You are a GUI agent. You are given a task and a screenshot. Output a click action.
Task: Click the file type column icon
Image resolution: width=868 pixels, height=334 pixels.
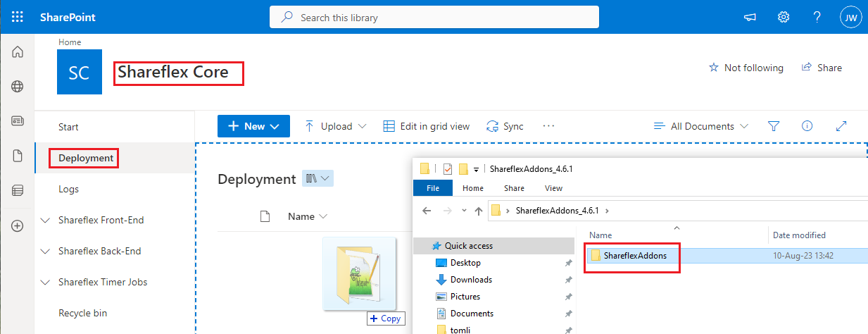tap(265, 216)
